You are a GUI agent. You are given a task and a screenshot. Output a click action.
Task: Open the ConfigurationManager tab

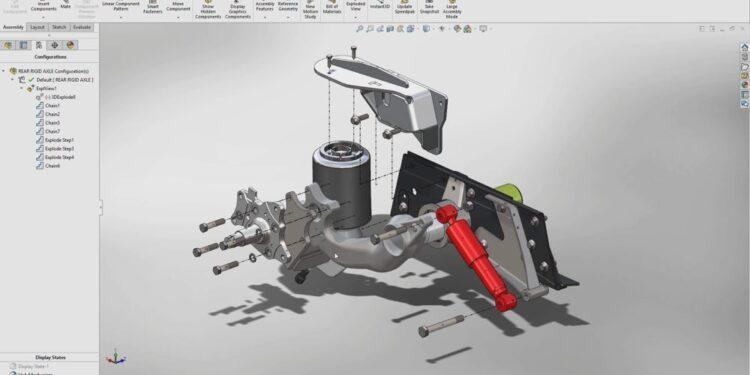click(x=39, y=45)
